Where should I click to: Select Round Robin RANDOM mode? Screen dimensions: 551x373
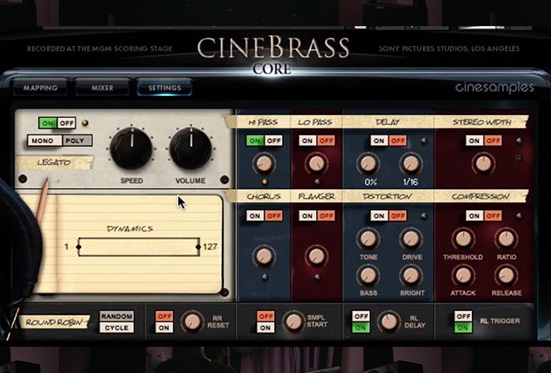pos(117,316)
